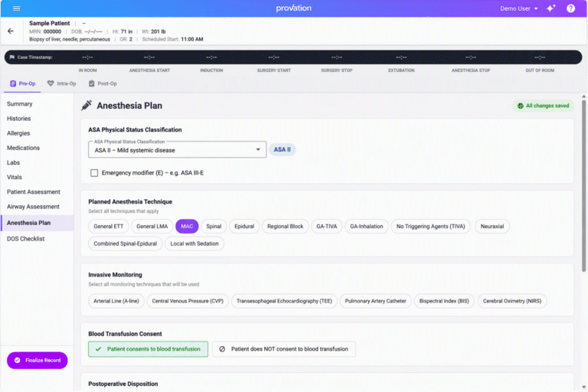Toggle the GA-Inhalation chip
This screenshot has height=392, width=588.
click(x=367, y=226)
